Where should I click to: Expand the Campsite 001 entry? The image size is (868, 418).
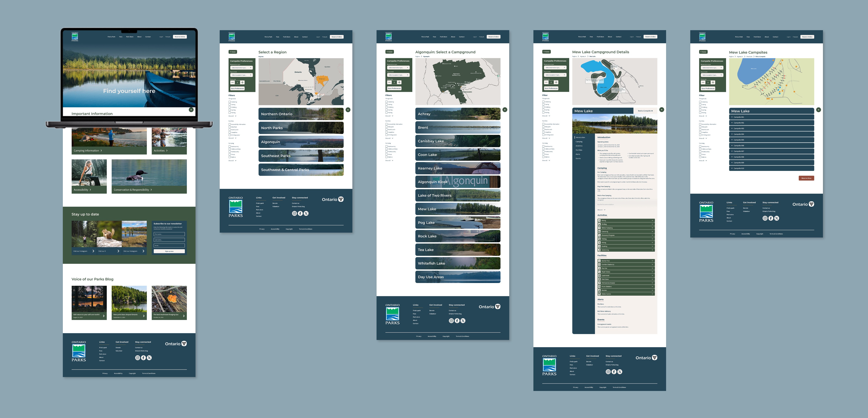click(x=739, y=117)
